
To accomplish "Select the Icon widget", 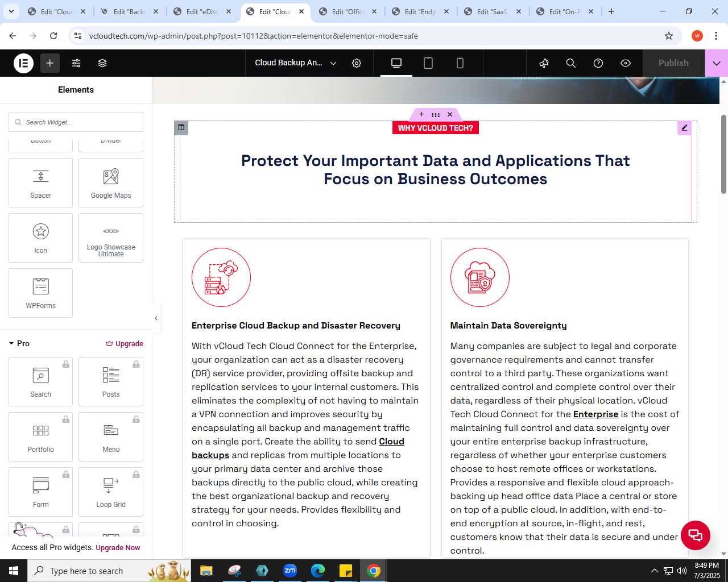I will coord(40,238).
